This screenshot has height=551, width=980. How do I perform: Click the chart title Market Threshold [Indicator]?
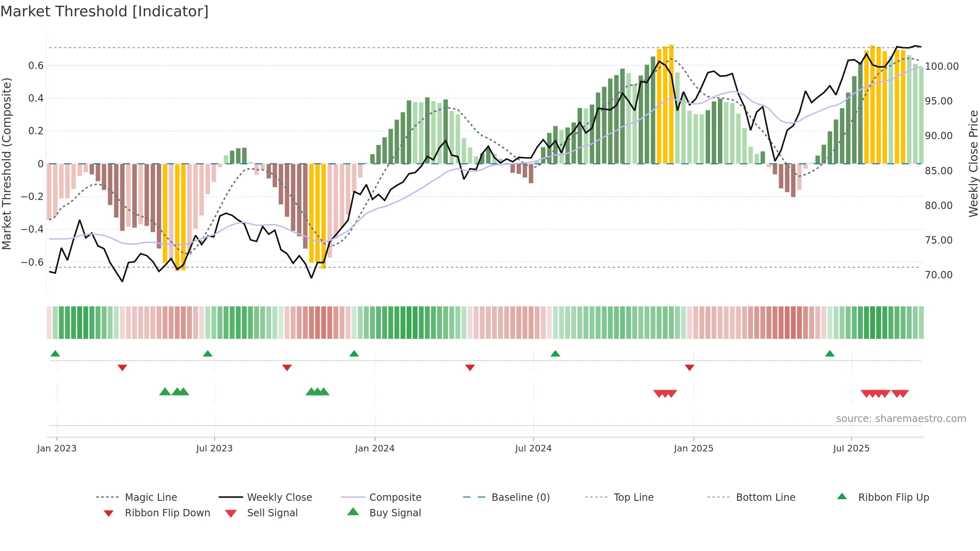(105, 11)
